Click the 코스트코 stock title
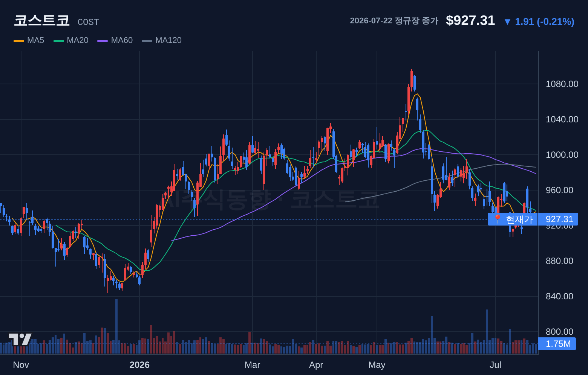This screenshot has width=588, height=375. coord(42,20)
